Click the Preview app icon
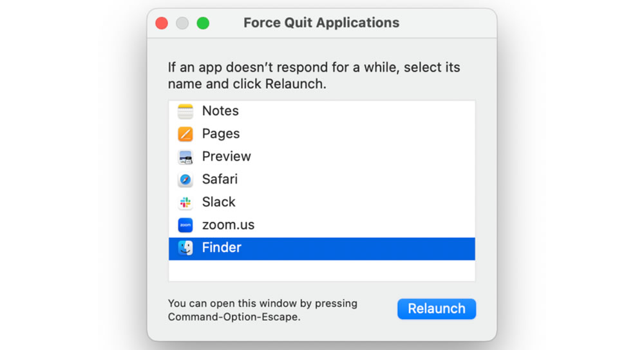 pyautogui.click(x=185, y=157)
